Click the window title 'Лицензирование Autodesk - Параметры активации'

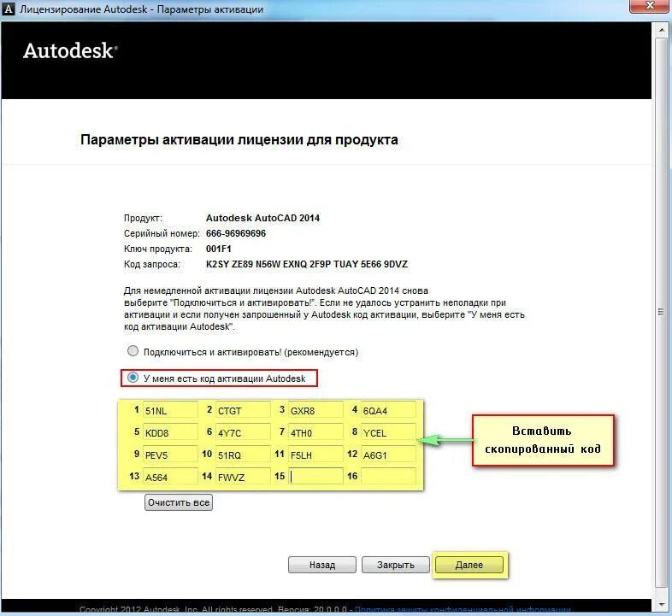(x=141, y=9)
